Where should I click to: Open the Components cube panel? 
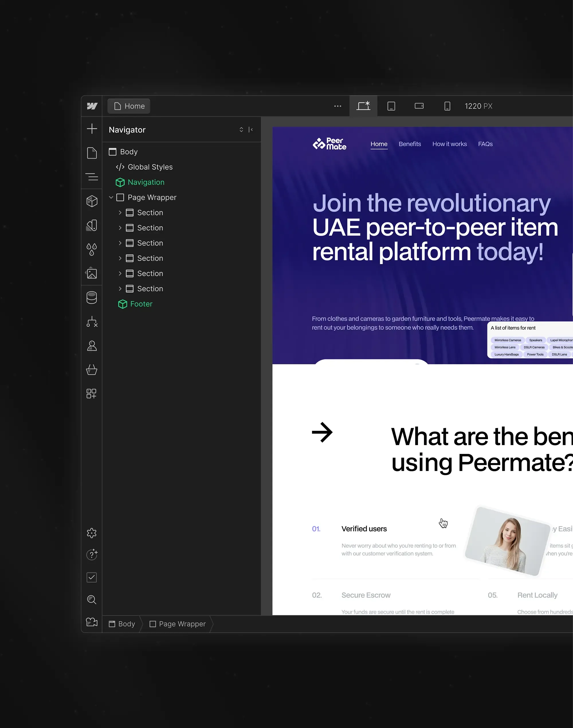coord(92,201)
